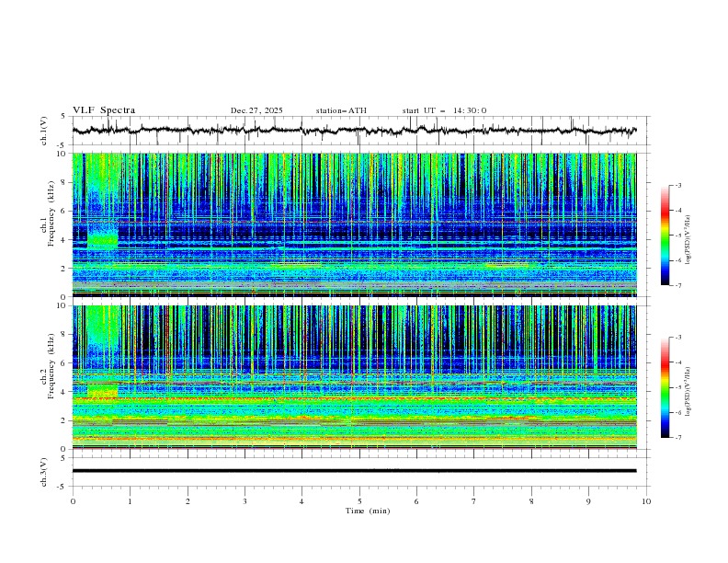Screen dimensions: 728x563
Task: Click the "-5" tick on the ch.2 color bar
Action: pyautogui.click(x=678, y=387)
